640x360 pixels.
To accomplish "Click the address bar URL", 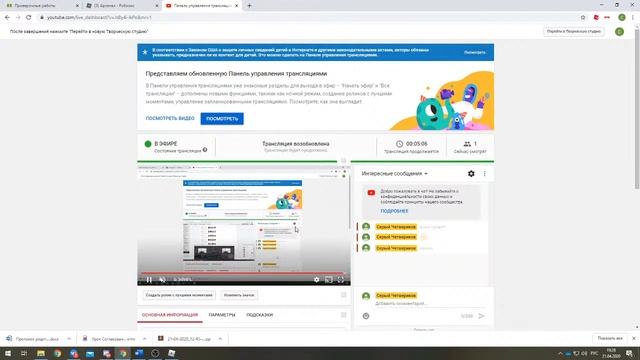I will click(99, 18).
